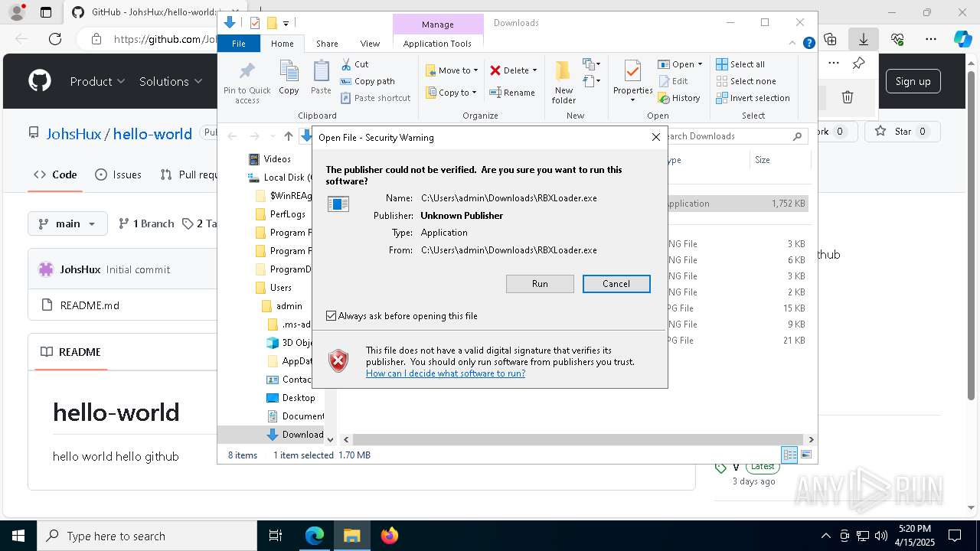Click History in Open group

pyautogui.click(x=678, y=98)
